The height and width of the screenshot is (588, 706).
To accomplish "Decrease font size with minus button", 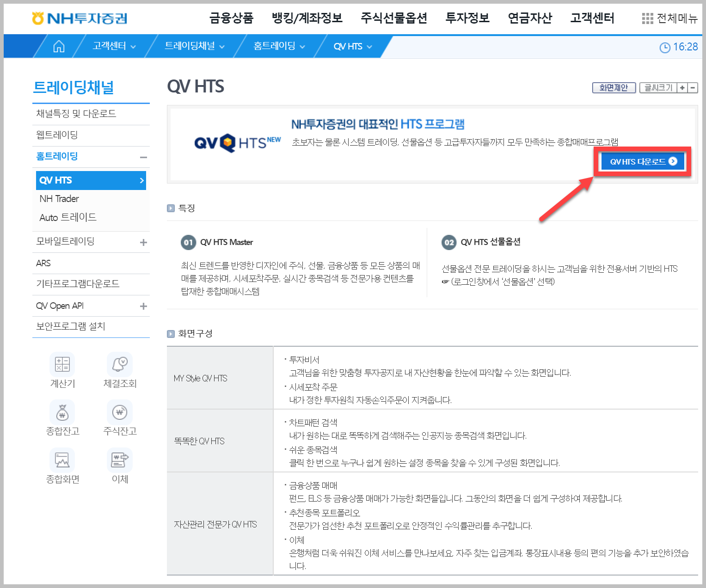I will coord(693,88).
